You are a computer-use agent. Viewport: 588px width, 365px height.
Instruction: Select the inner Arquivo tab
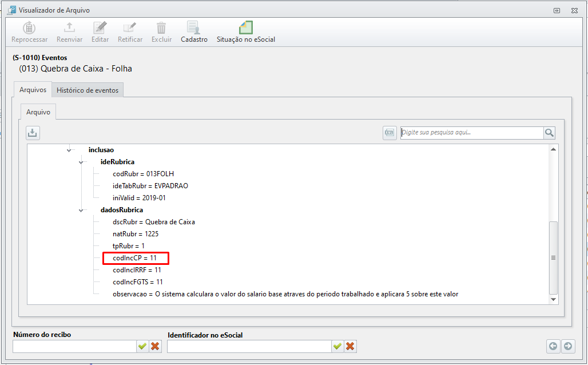[x=38, y=112]
